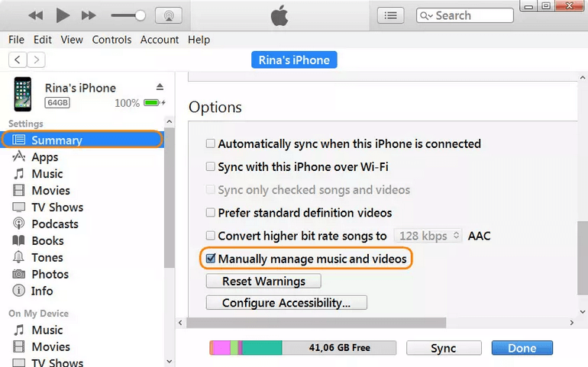
Task: Click the Done button
Action: click(x=522, y=348)
